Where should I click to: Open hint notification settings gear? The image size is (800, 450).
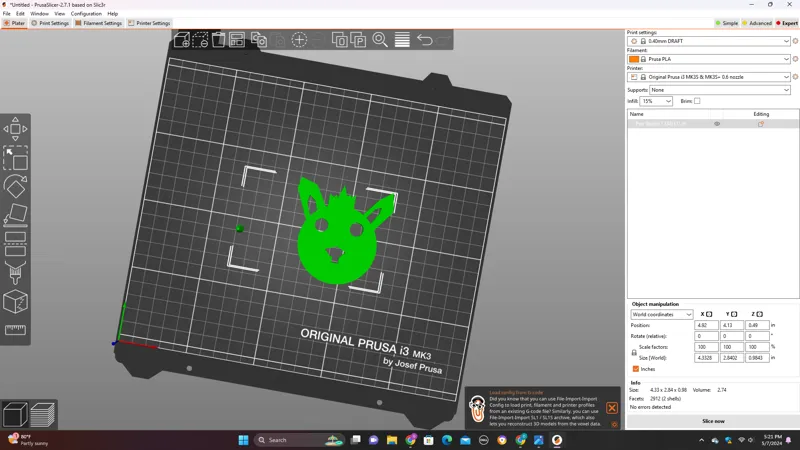point(614,424)
